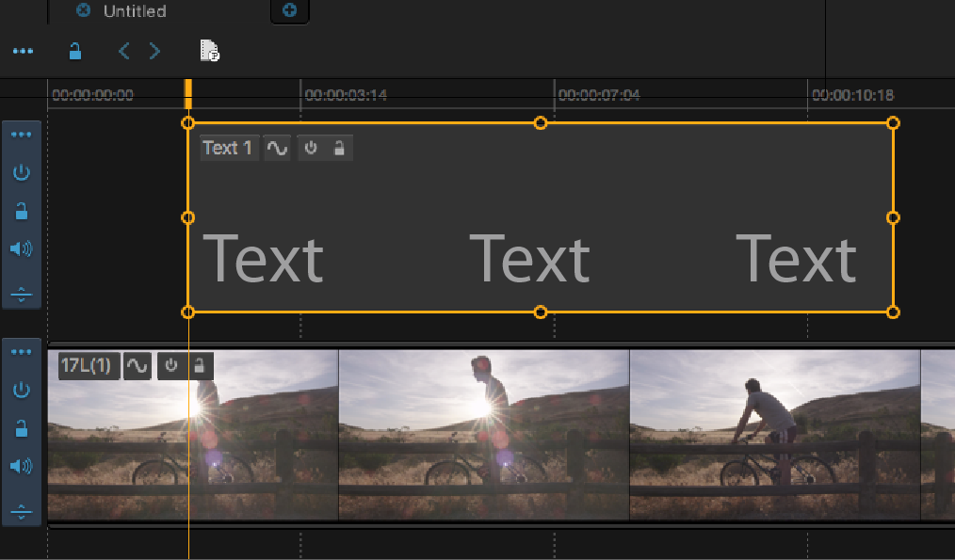Viewport: 955px width, 560px height.
Task: Click the middle Text preview in clip
Action: point(529,260)
